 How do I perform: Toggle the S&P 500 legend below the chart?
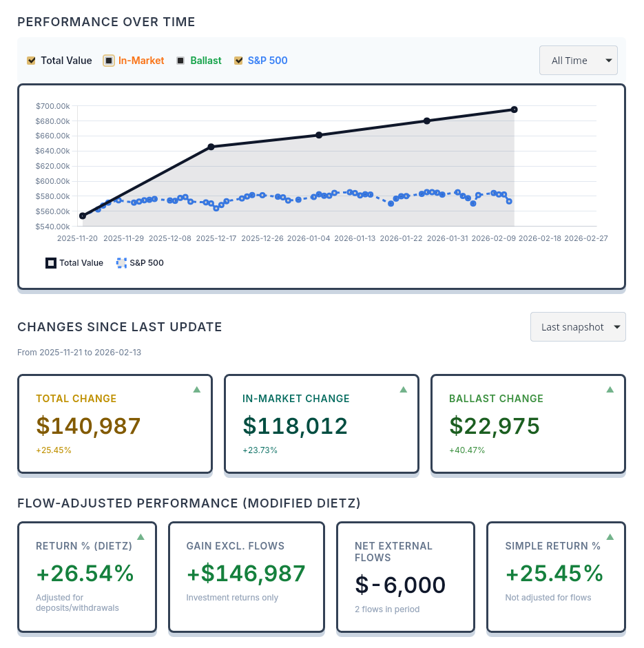[140, 262]
